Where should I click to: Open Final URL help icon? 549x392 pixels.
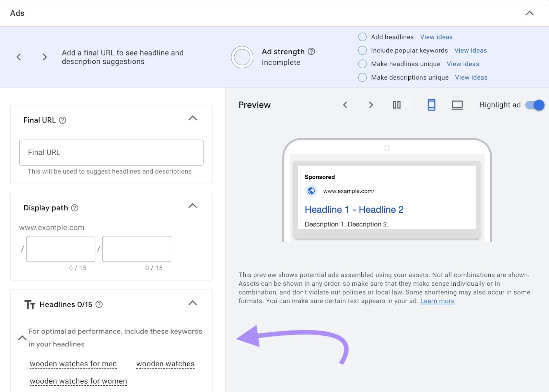point(62,120)
